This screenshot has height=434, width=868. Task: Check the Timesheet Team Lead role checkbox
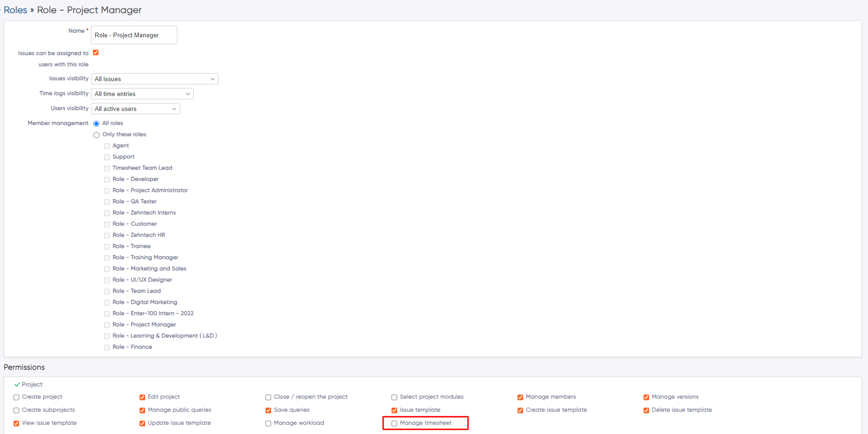[107, 168]
